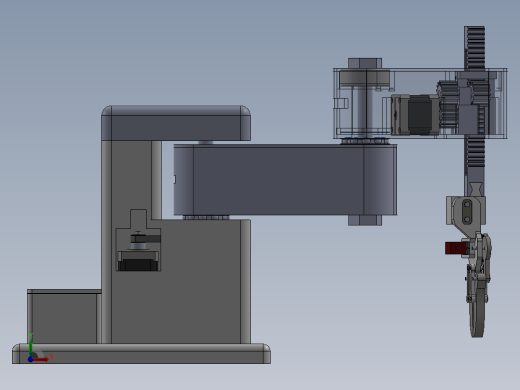Select the rounded top cap of the column
Screen dimensions: 520x390
[176, 123]
